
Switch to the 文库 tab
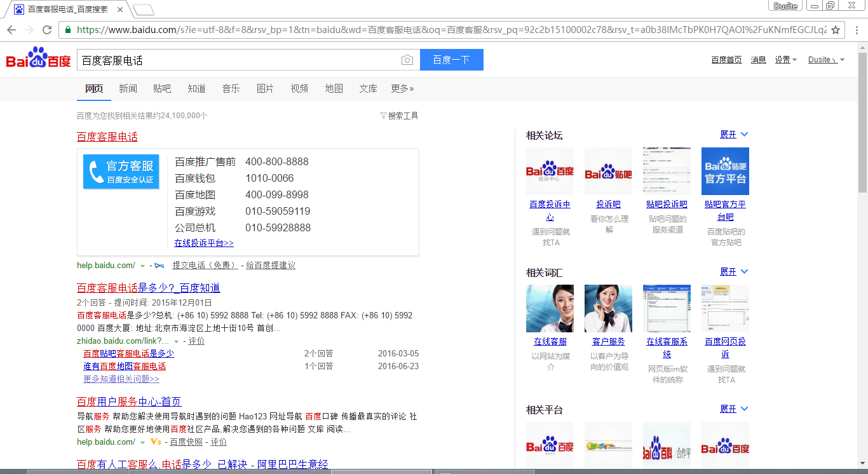tap(368, 88)
